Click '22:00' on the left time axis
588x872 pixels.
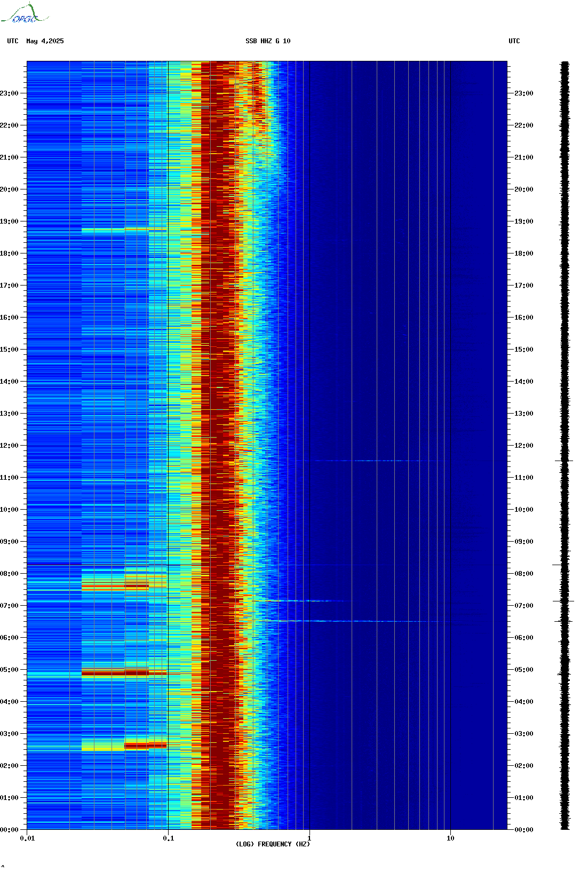(x=9, y=125)
